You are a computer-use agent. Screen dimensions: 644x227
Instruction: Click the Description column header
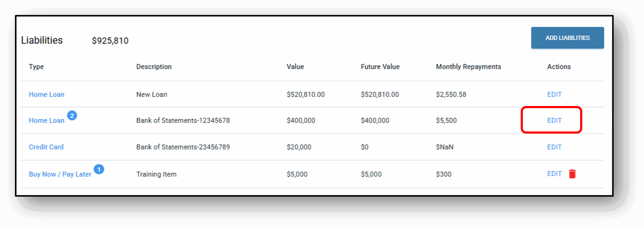click(x=154, y=67)
